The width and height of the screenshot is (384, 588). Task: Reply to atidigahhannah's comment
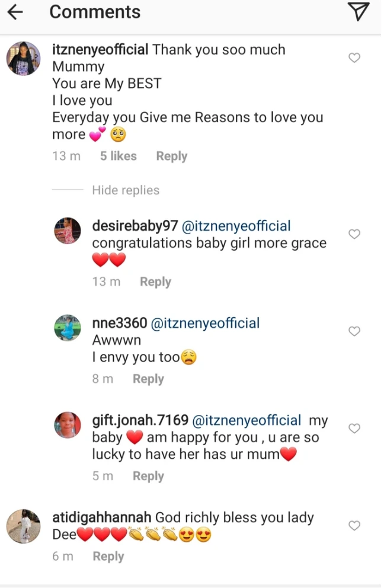tap(108, 556)
